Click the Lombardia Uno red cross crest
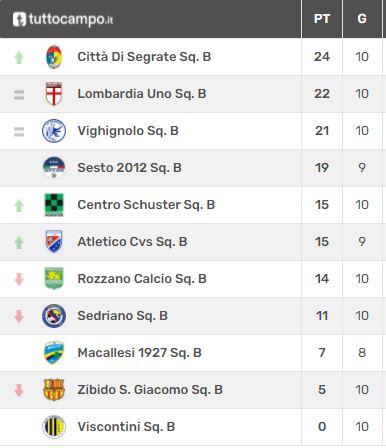 [x=54, y=94]
